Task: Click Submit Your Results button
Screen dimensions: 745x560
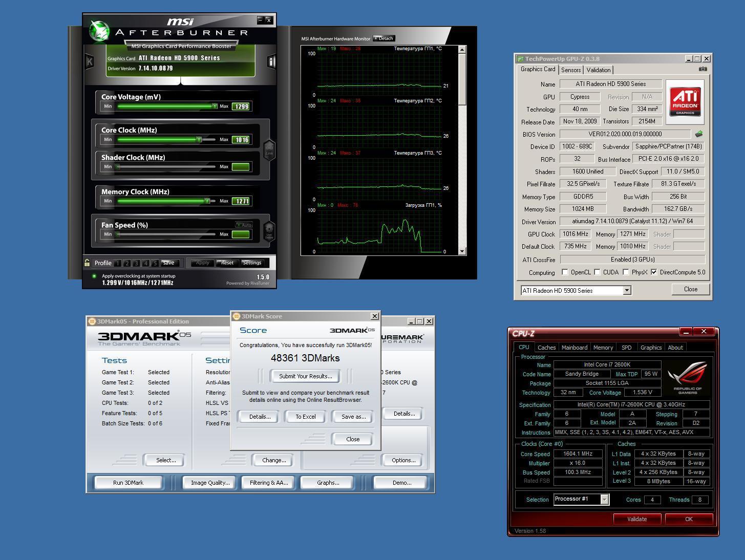Action: click(x=305, y=376)
